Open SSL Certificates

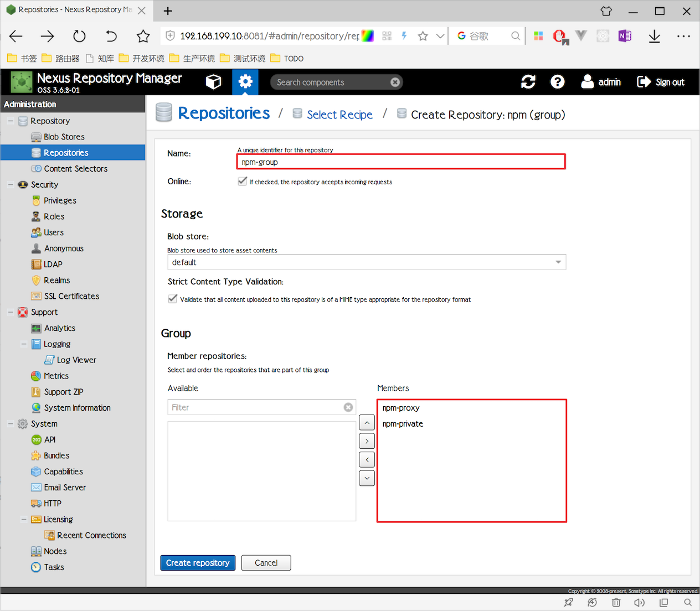pyautogui.click(x=71, y=297)
